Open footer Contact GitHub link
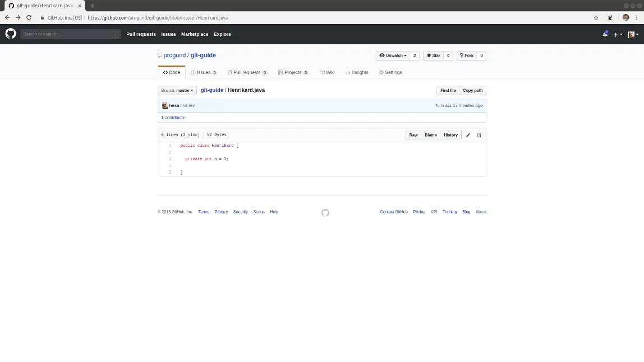 click(x=394, y=212)
